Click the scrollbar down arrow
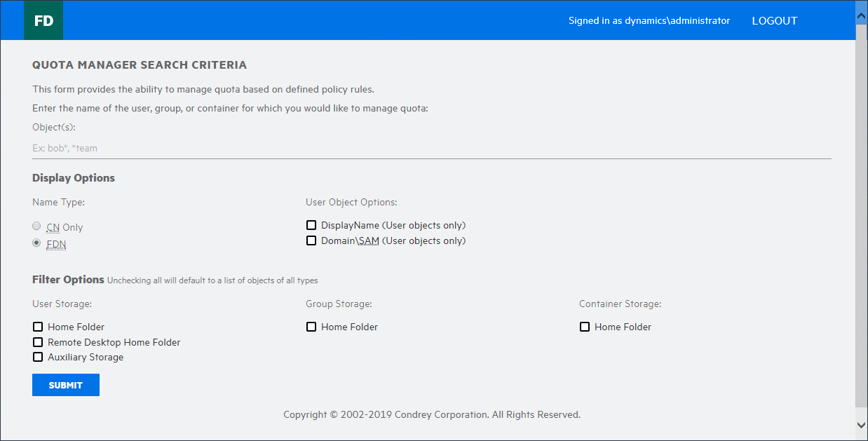 861,425
